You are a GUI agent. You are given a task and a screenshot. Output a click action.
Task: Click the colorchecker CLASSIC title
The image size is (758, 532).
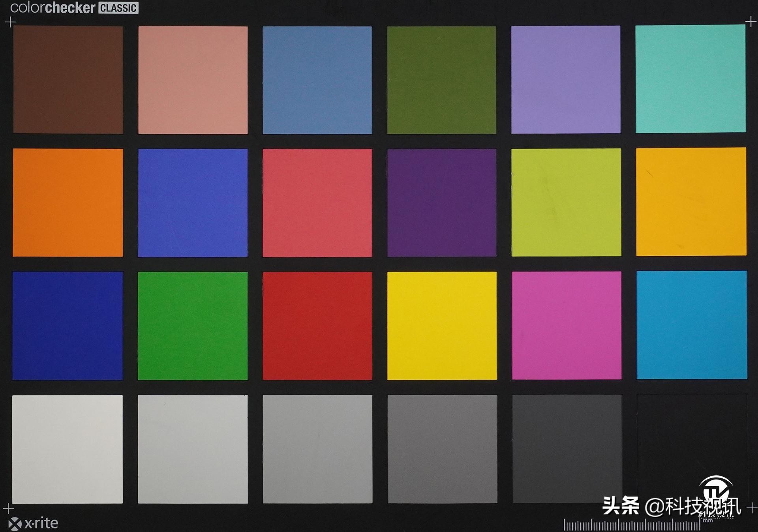[74, 8]
